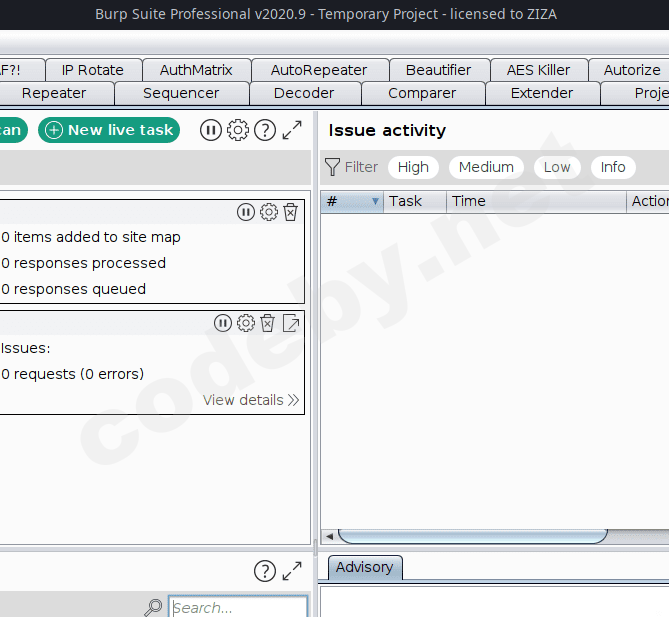
Task: Switch to the Beautifier tab
Action: click(x=439, y=70)
